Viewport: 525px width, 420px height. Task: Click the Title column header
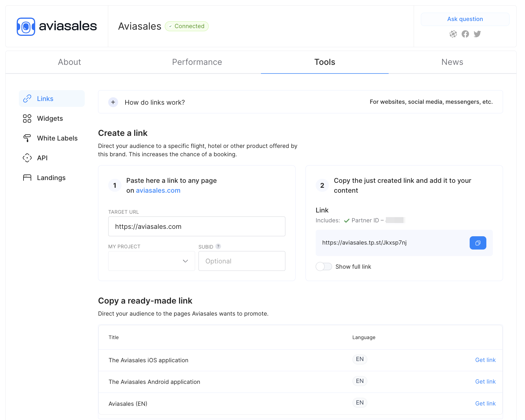(113, 337)
